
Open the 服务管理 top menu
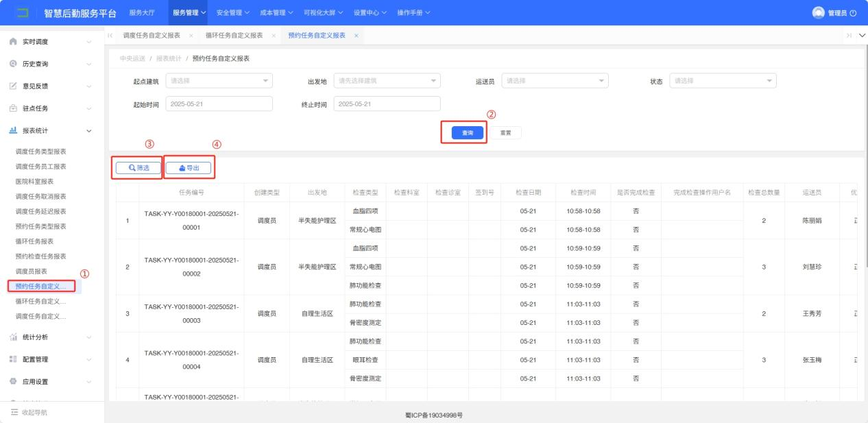tap(189, 13)
